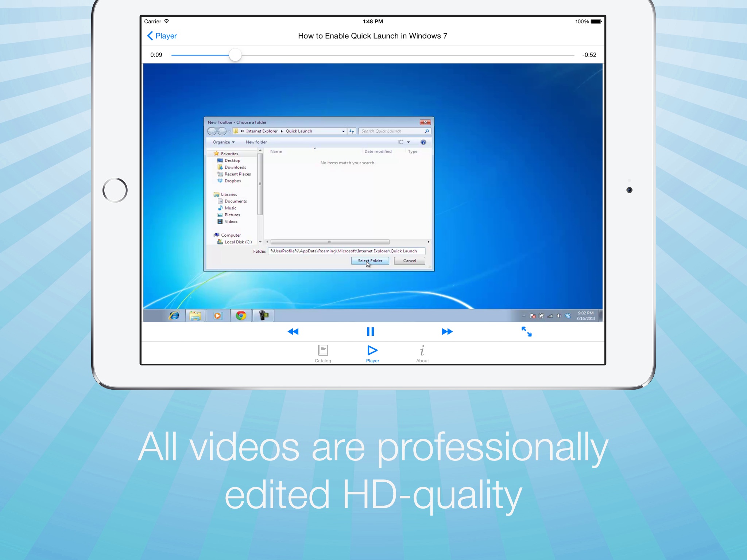Go back using the Player back button
Viewport: 747px width, 560px height.
162,36
